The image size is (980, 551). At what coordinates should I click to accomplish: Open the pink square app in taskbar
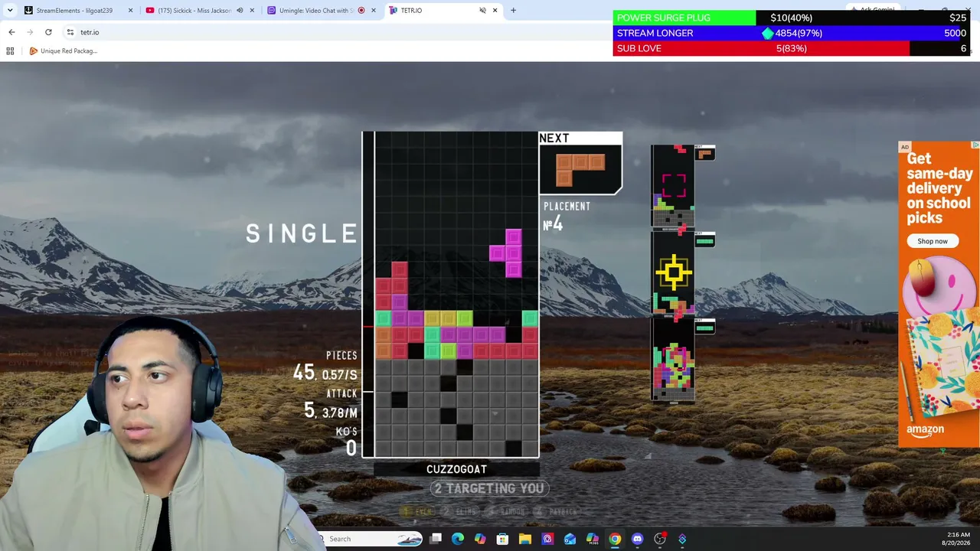coord(547,539)
